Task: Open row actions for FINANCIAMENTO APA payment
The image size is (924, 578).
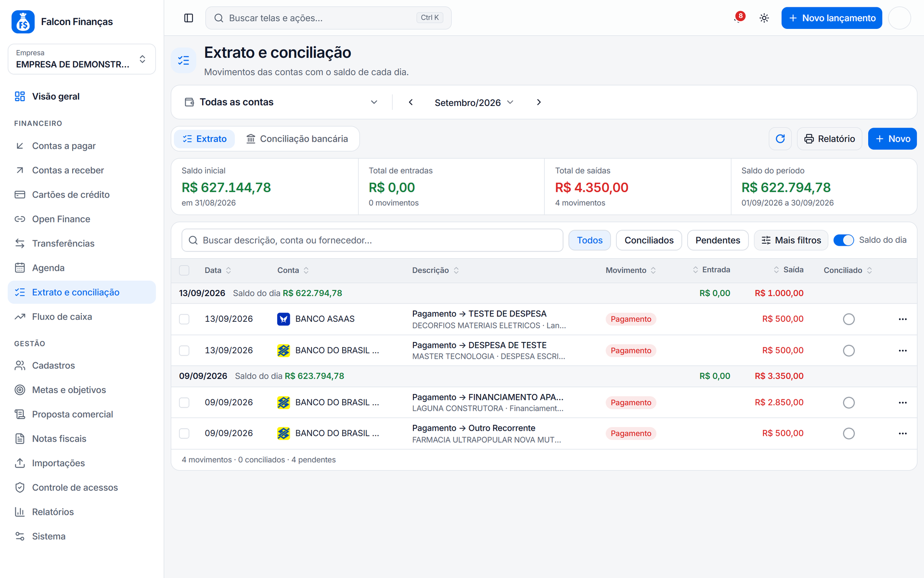Action: [902, 403]
